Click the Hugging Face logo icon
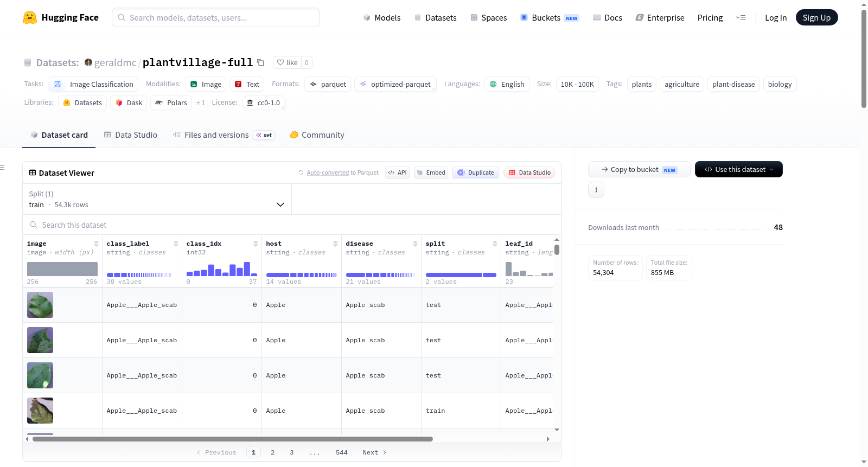This screenshot has width=868, height=467. coord(30,17)
